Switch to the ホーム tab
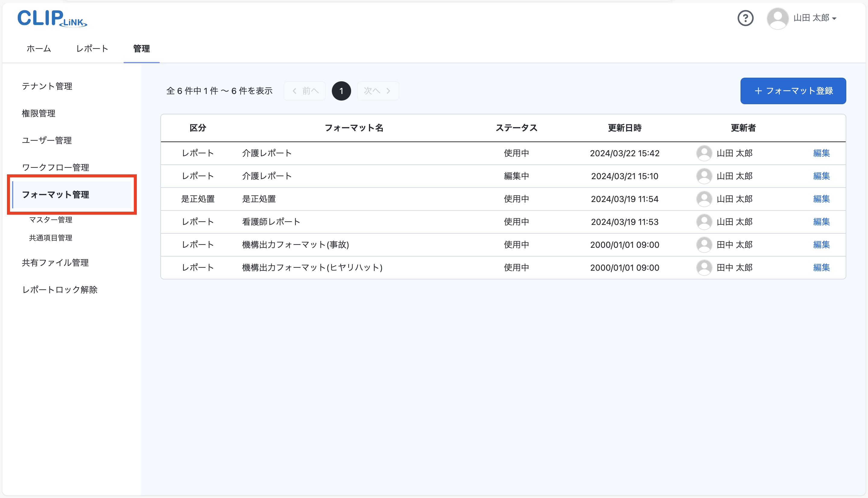Viewport: 868px width, 498px height. (39, 48)
